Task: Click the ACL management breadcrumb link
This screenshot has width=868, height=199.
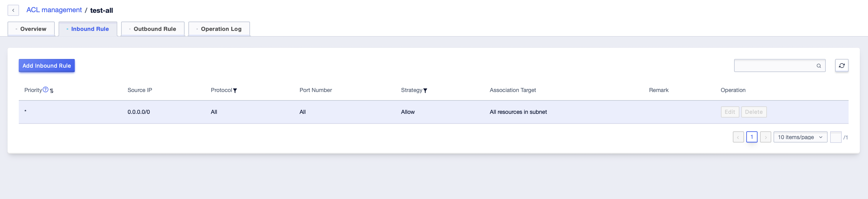Action: tap(54, 10)
